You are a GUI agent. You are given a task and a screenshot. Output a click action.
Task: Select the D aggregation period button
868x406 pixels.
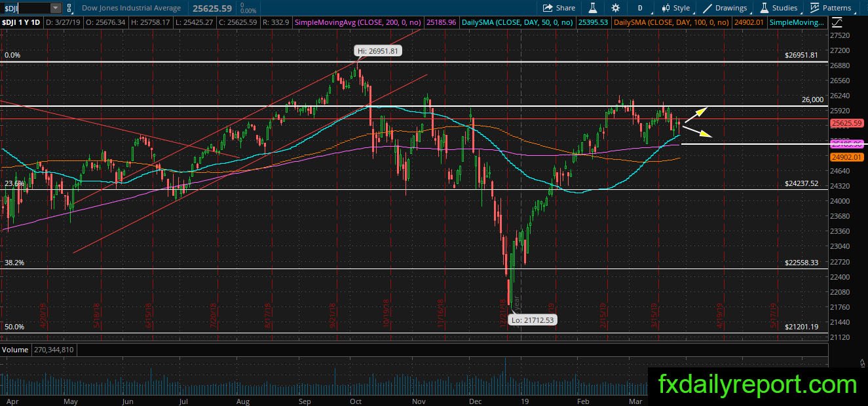pyautogui.click(x=639, y=8)
